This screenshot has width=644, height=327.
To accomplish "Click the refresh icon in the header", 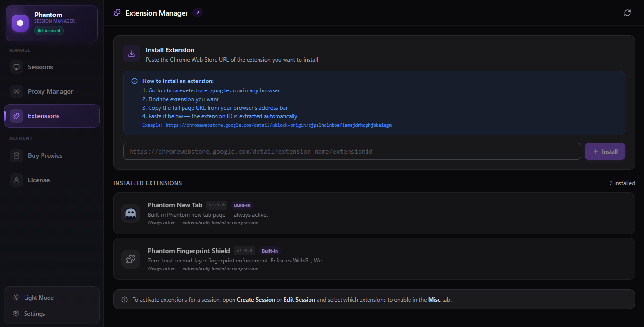I will point(627,13).
